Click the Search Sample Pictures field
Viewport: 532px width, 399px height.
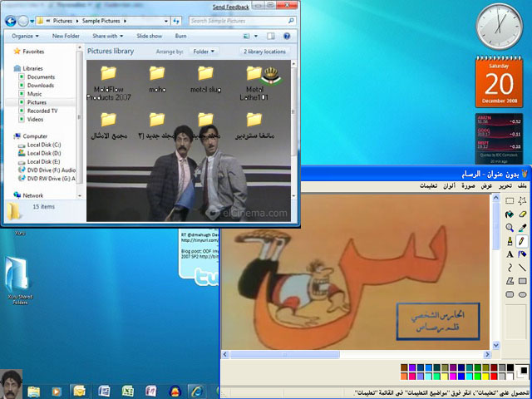click(x=242, y=21)
